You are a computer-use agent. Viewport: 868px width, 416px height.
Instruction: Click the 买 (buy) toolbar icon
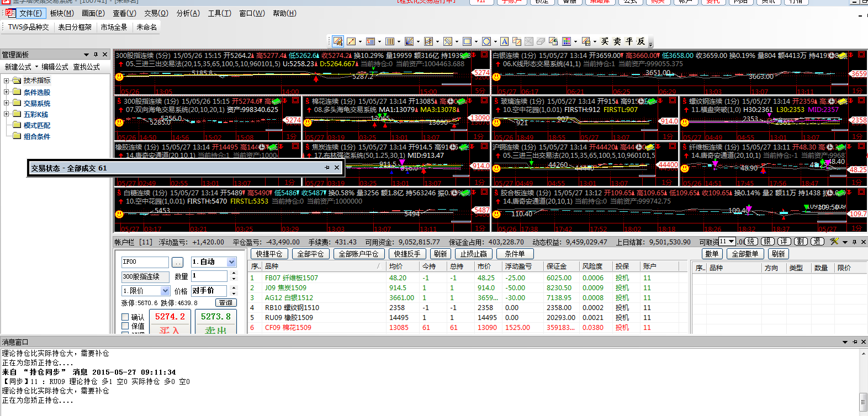605,41
